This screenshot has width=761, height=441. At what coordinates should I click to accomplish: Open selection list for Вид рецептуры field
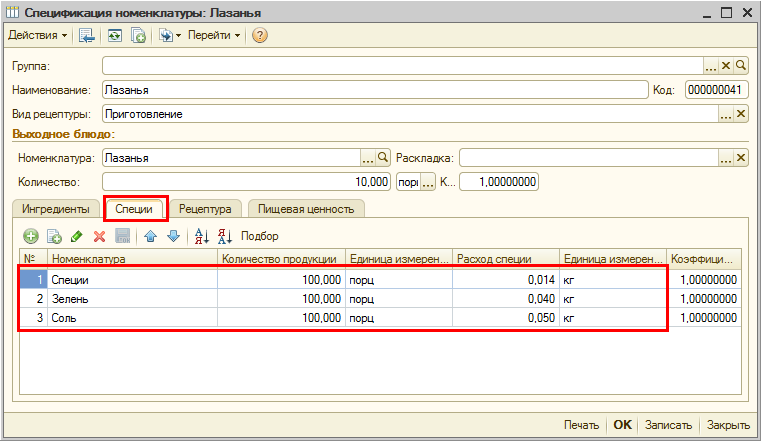(x=726, y=114)
